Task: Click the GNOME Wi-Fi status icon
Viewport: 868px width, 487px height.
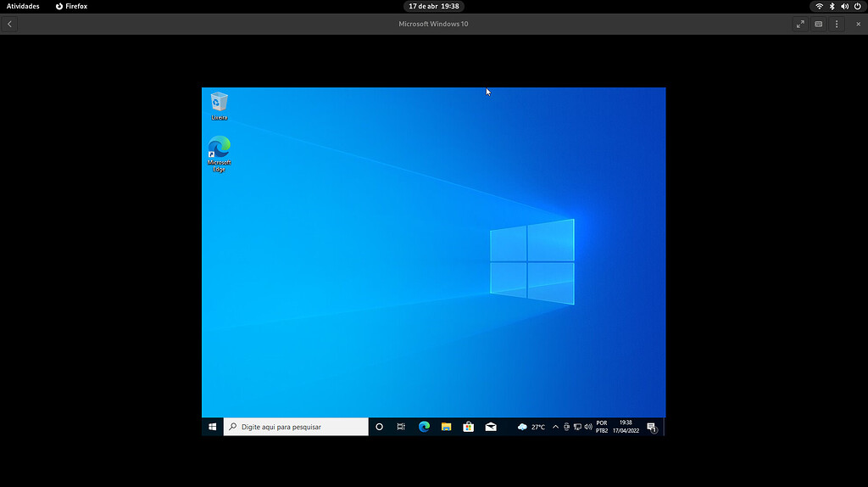Action: coord(820,6)
